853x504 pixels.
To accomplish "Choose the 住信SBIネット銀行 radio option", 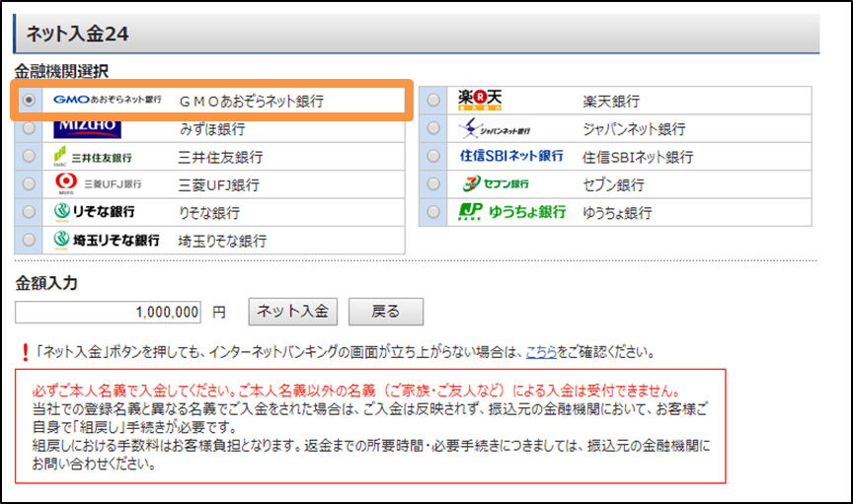I will [x=433, y=156].
